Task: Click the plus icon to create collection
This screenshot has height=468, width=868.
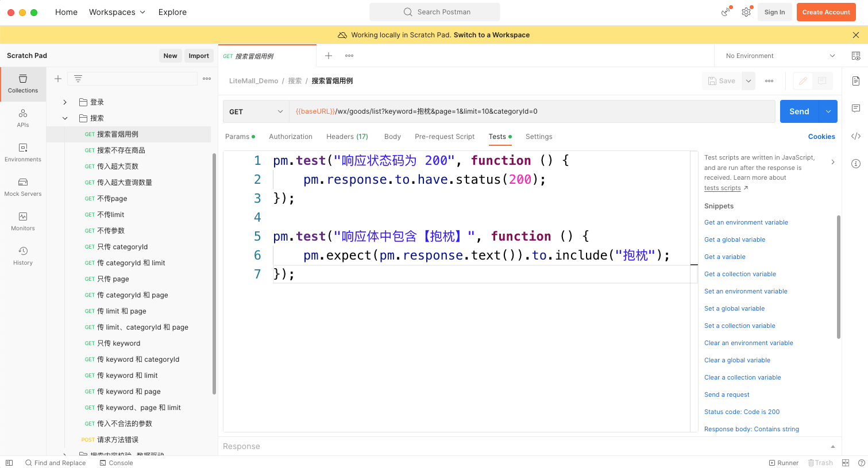Action: [58, 79]
